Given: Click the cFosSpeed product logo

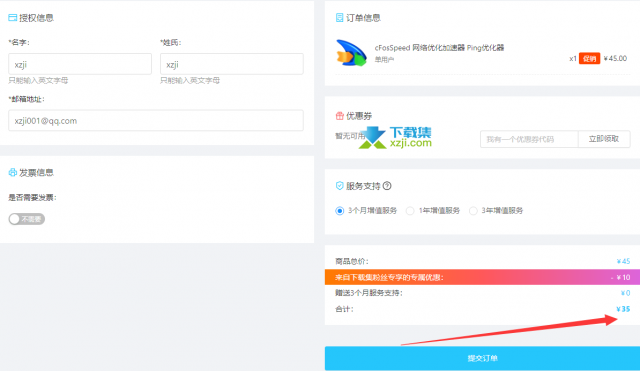Looking at the screenshot, I should click(351, 53).
